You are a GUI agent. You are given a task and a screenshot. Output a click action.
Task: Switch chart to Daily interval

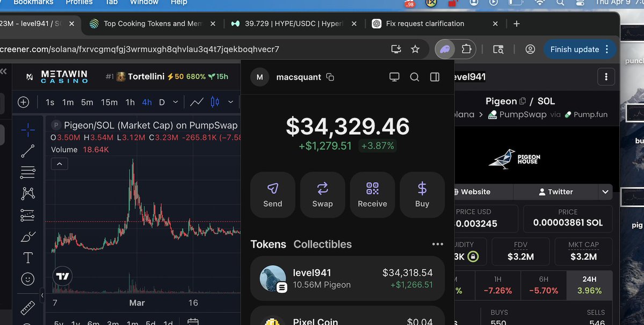(162, 102)
